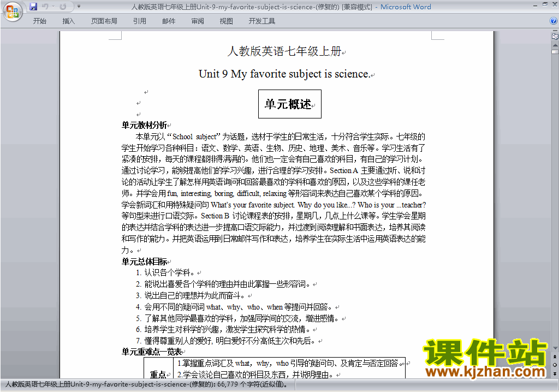Image resolution: width=559 pixels, height=392 pixels.
Task: Click list item 4 about what, why, who, when
Action: tap(234, 307)
